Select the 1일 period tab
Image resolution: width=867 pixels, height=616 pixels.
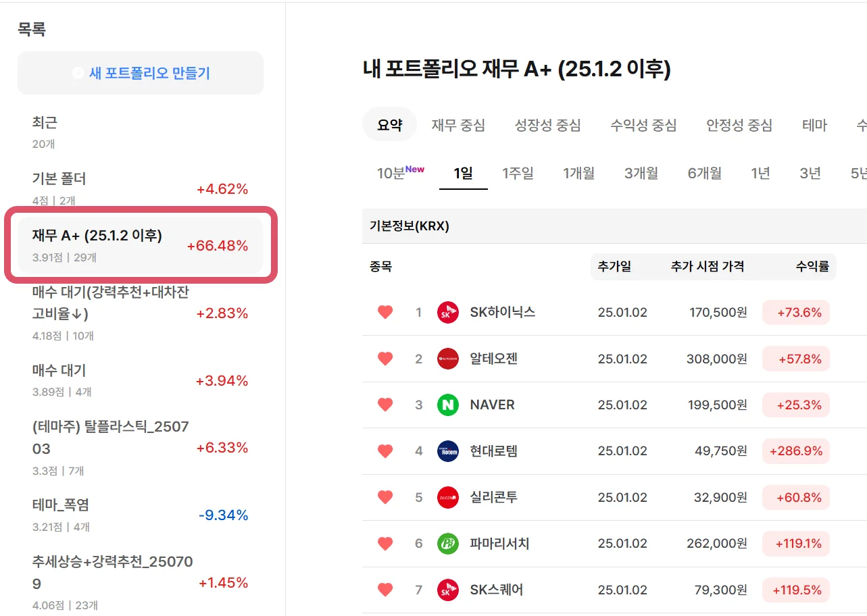(x=464, y=173)
